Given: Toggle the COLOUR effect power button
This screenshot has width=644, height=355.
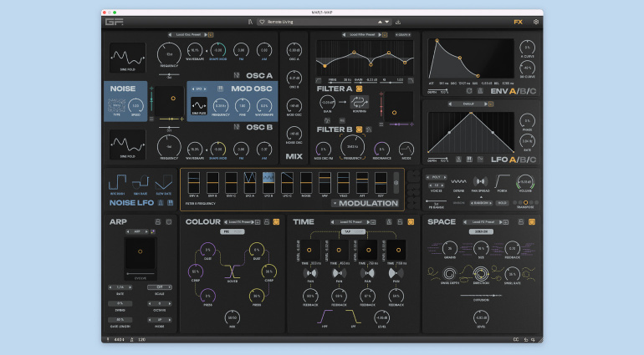Looking at the screenshot, I should point(276,222).
